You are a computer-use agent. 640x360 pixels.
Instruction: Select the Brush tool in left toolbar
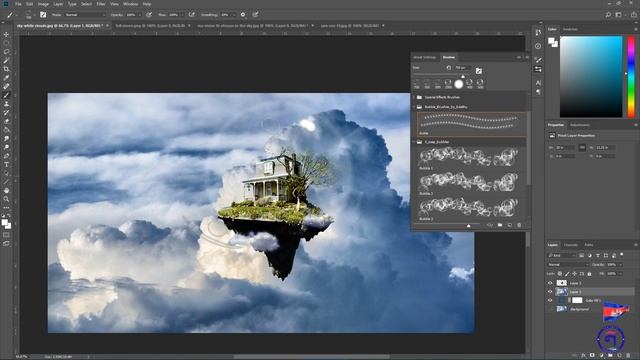pyautogui.click(x=6, y=95)
